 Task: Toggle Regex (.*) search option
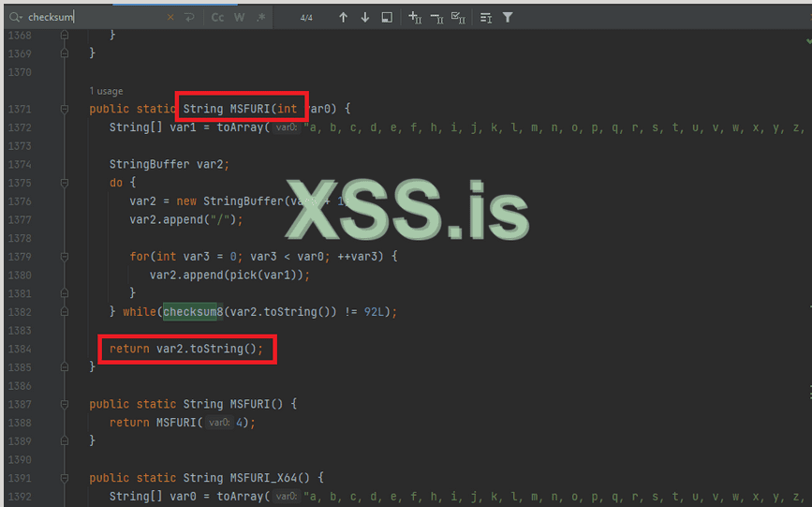click(261, 17)
